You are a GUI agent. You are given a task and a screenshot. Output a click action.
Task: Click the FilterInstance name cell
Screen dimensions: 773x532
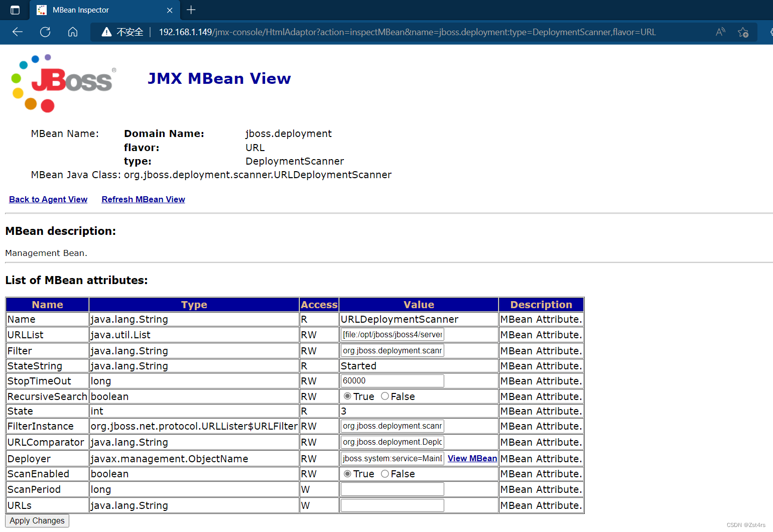[x=48, y=426]
